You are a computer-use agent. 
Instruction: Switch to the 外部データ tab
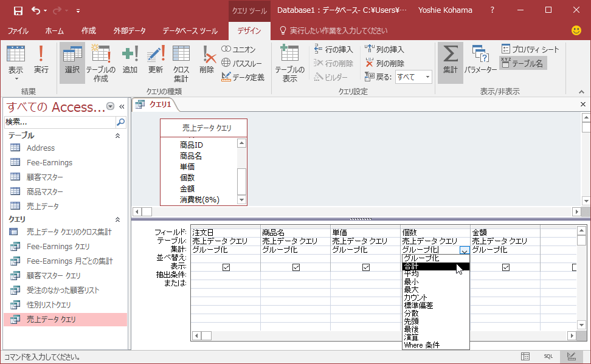(x=130, y=31)
